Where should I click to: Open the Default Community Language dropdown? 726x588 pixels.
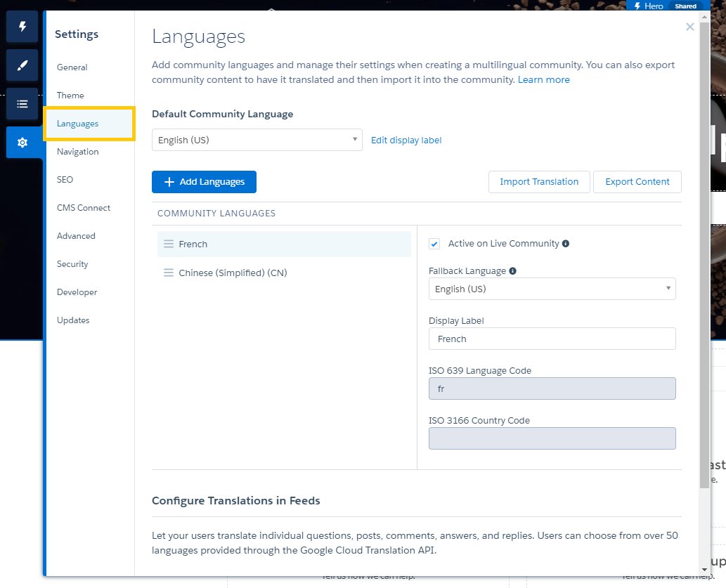(x=257, y=140)
